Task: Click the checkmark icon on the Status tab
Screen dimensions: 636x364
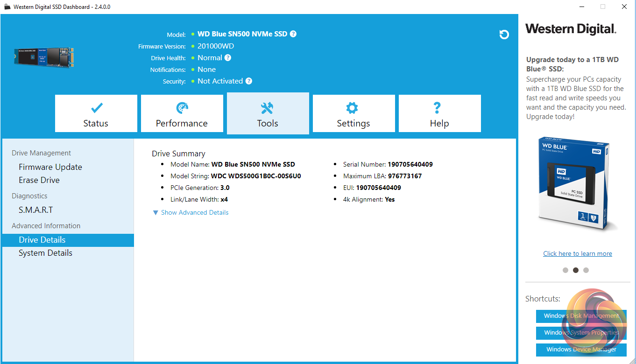Action: point(96,108)
